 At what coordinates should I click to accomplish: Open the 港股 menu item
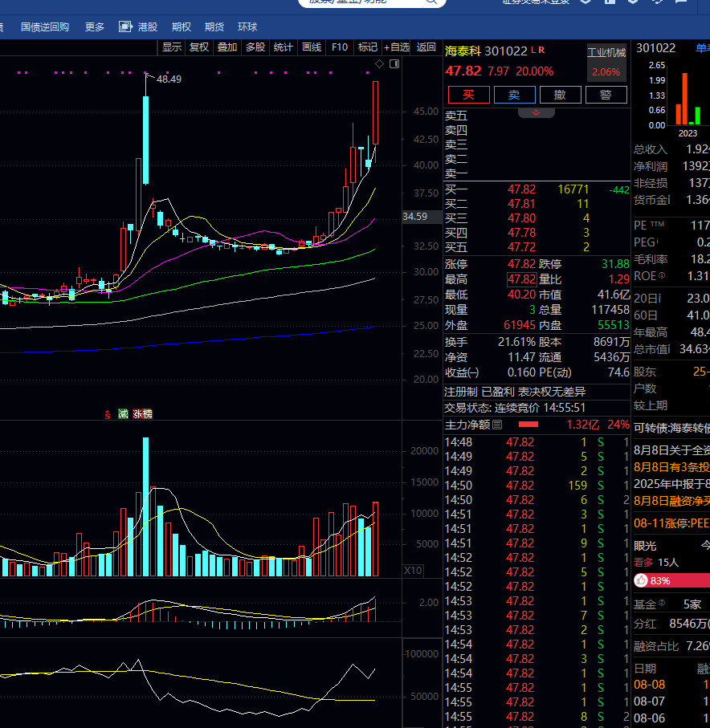[148, 27]
